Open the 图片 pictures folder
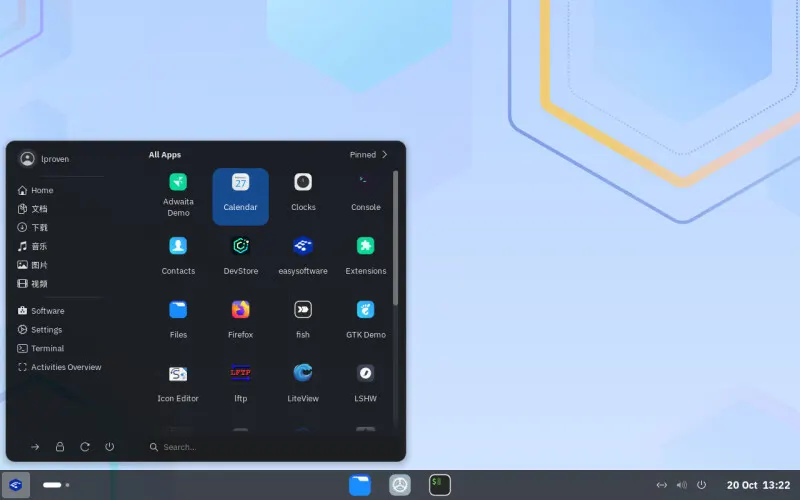This screenshot has height=500, width=800. pos(33,265)
